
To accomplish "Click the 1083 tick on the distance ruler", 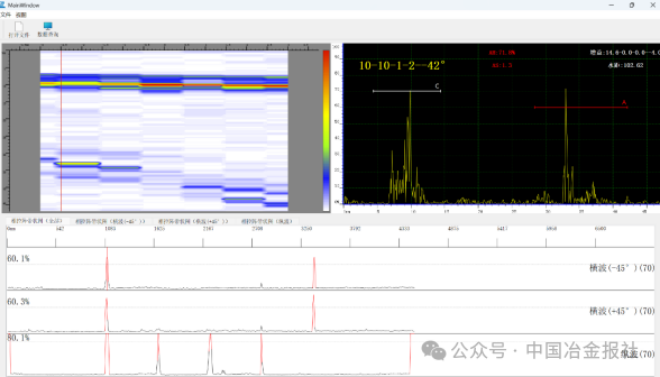I will [x=110, y=228].
